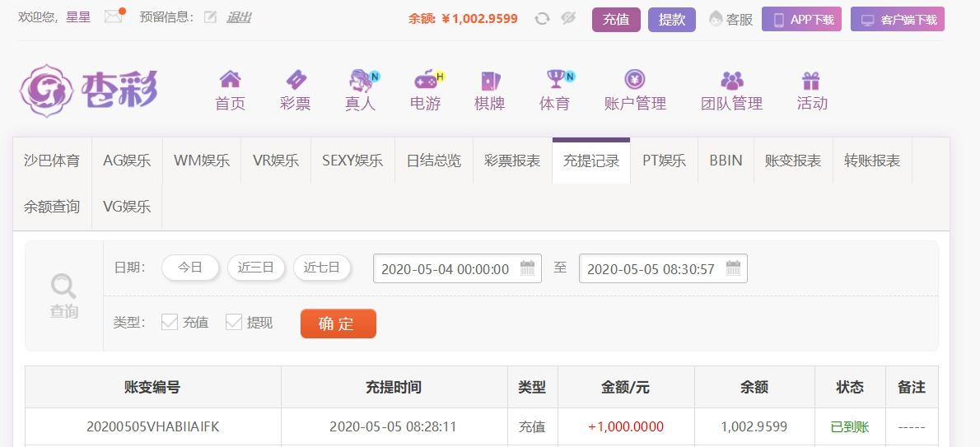The width and height of the screenshot is (980, 447).
Task: Open the start date calendar icon
Action: click(x=528, y=268)
